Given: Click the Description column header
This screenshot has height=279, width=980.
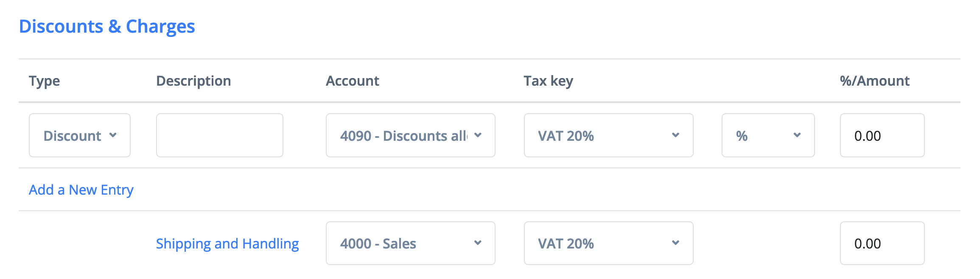Looking at the screenshot, I should pos(193,81).
